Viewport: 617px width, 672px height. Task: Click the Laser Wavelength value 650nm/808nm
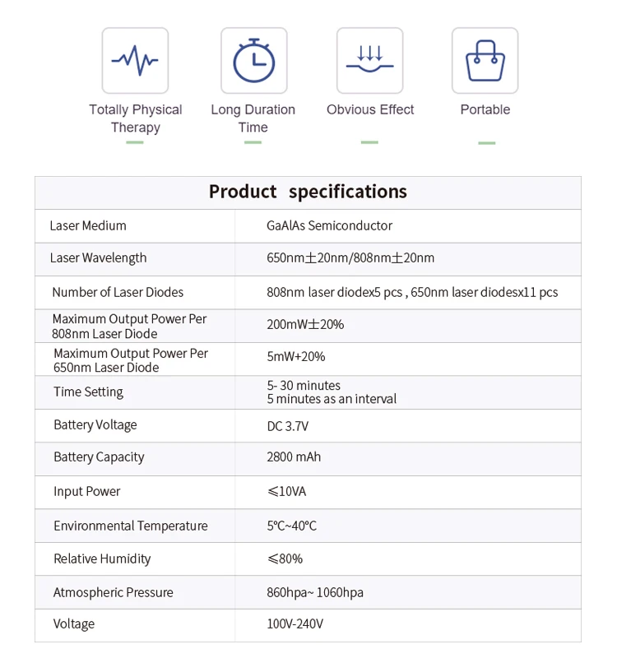click(x=350, y=258)
